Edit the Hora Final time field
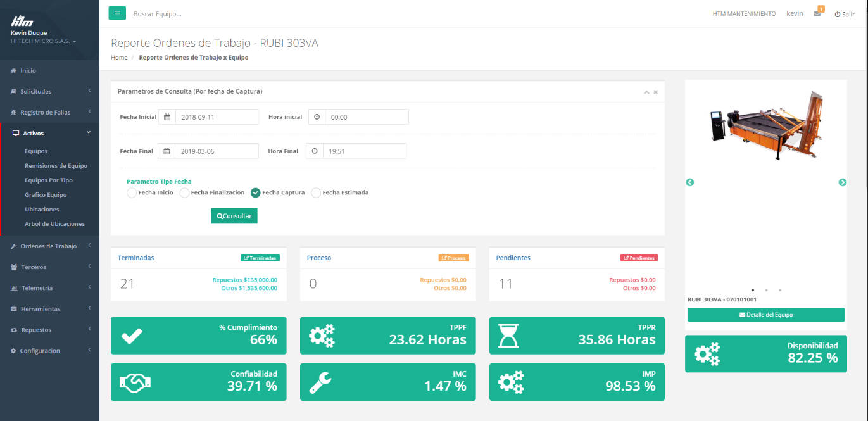The height and width of the screenshot is (421, 868). 365,151
